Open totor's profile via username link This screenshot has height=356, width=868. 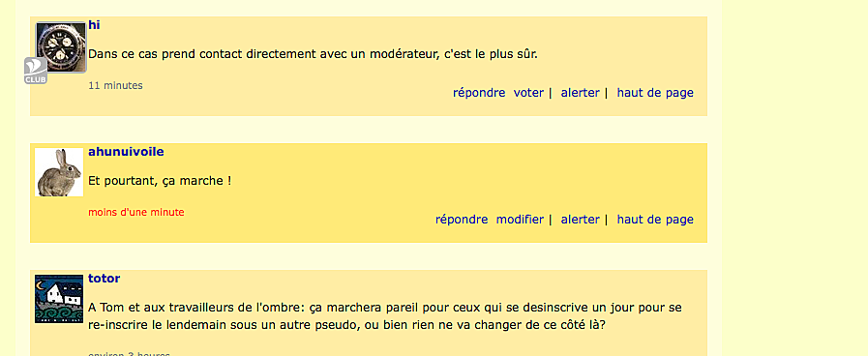point(105,279)
